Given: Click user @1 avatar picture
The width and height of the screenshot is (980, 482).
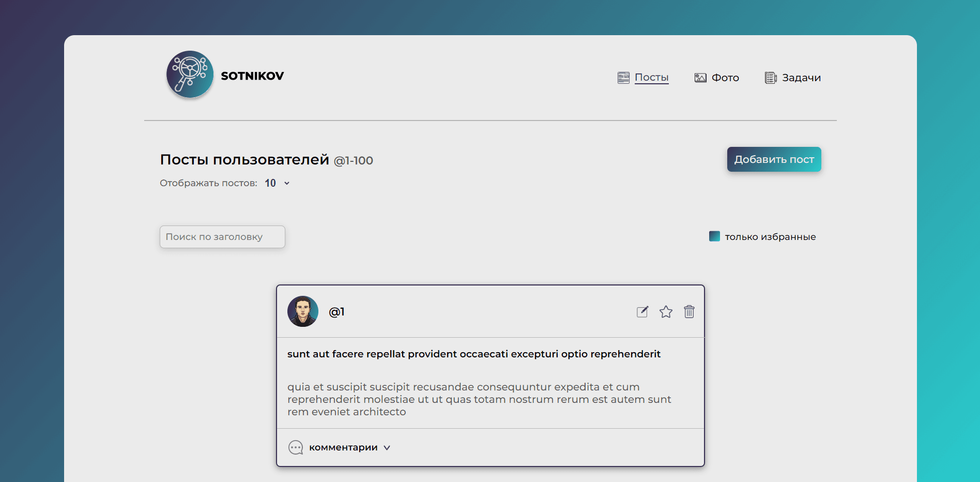Looking at the screenshot, I should tap(303, 311).
